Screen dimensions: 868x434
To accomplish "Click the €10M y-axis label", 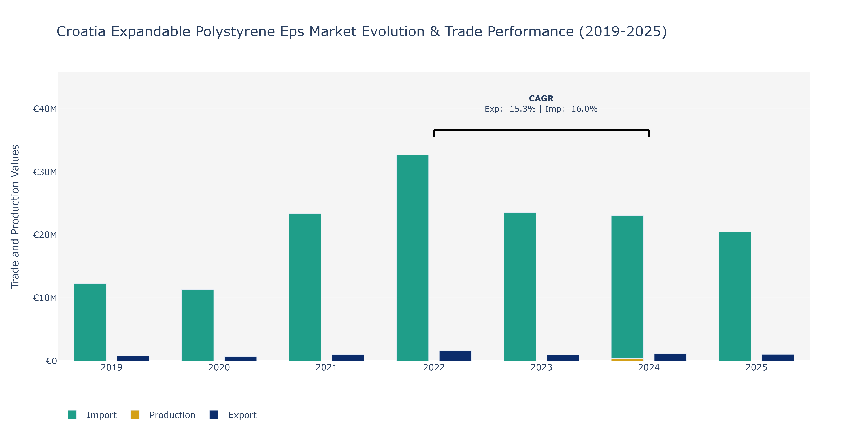I will pos(45,298).
